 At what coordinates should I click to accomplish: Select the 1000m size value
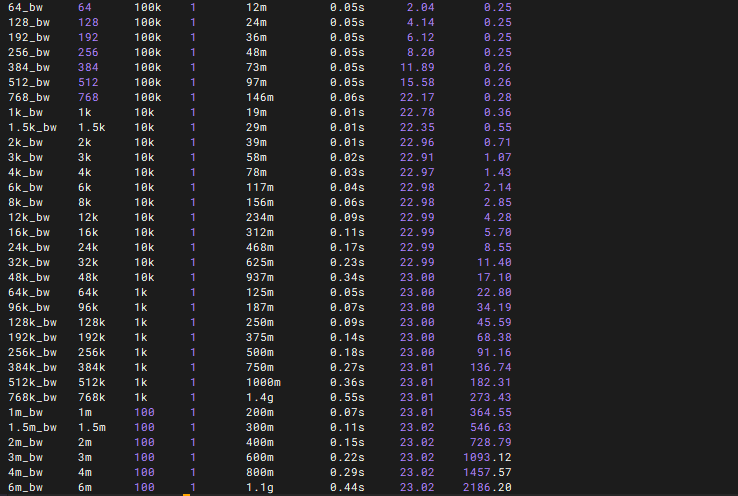click(264, 382)
